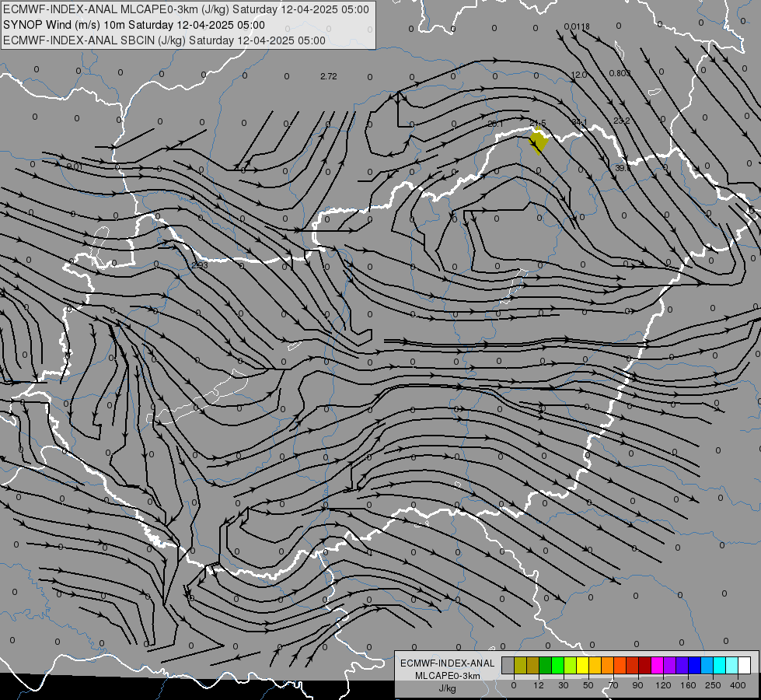Viewport: 761px width, 700px height.
Task: Click the map value 21.5
Action: [538, 123]
